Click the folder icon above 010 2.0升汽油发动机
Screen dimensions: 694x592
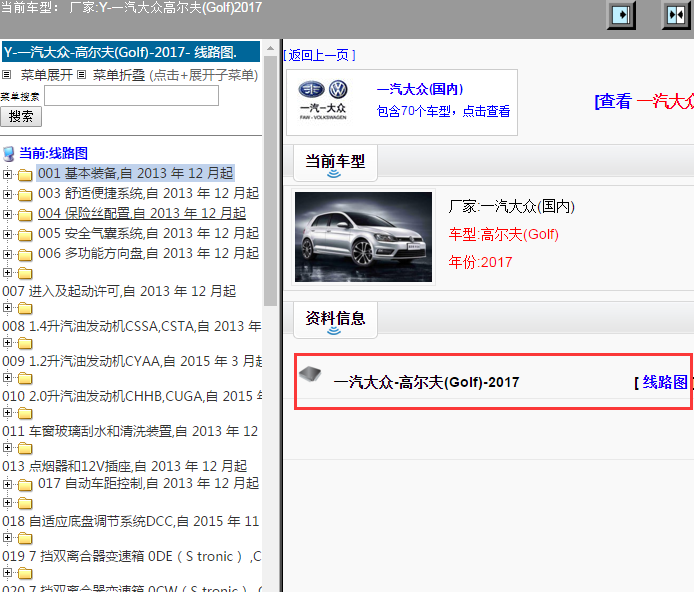pos(25,378)
